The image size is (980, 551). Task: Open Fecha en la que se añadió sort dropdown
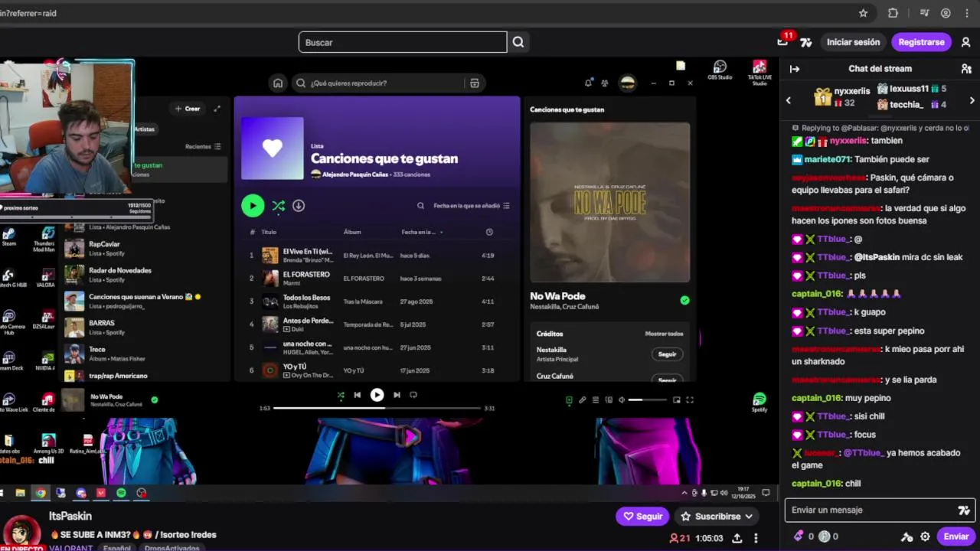click(x=471, y=205)
